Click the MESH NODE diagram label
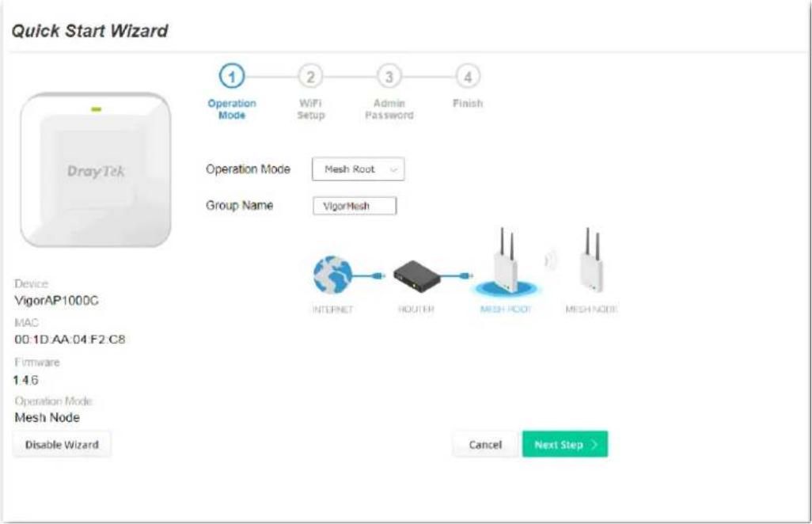812x524 pixels. [591, 309]
